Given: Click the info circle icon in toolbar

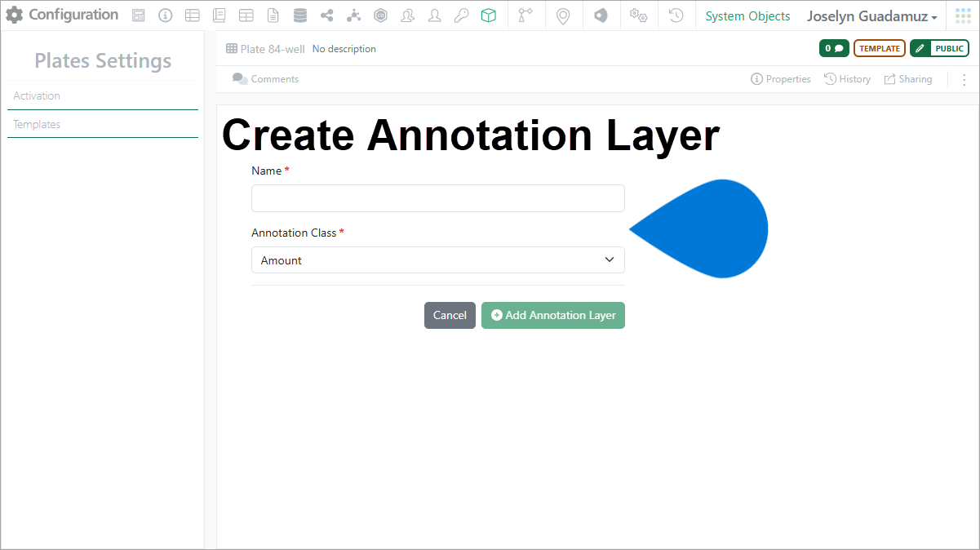Looking at the screenshot, I should pos(166,16).
